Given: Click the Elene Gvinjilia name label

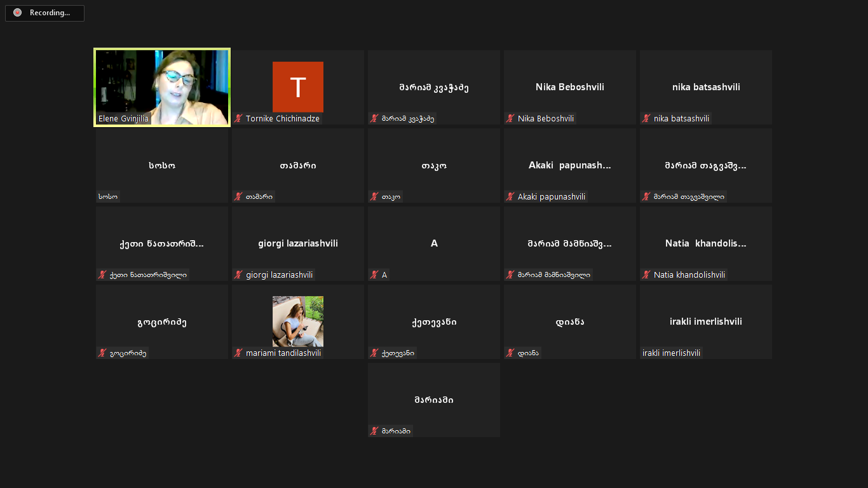Looking at the screenshot, I should click(x=123, y=119).
